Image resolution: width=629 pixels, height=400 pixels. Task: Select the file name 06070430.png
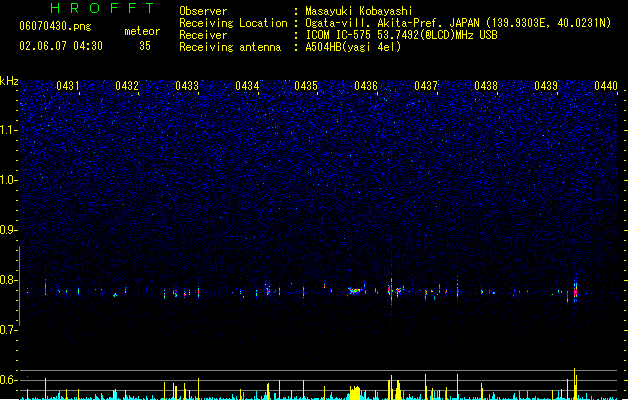point(55,26)
